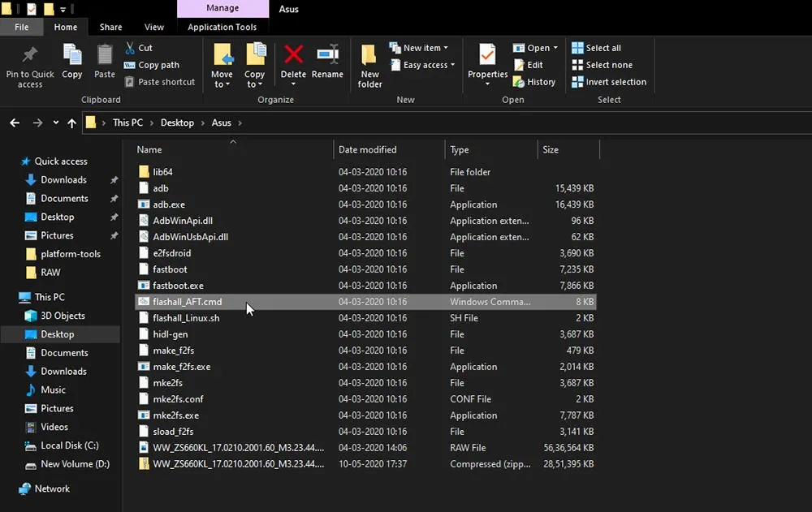
Task: Click the Up directory arrow
Action: pyautogui.click(x=71, y=123)
